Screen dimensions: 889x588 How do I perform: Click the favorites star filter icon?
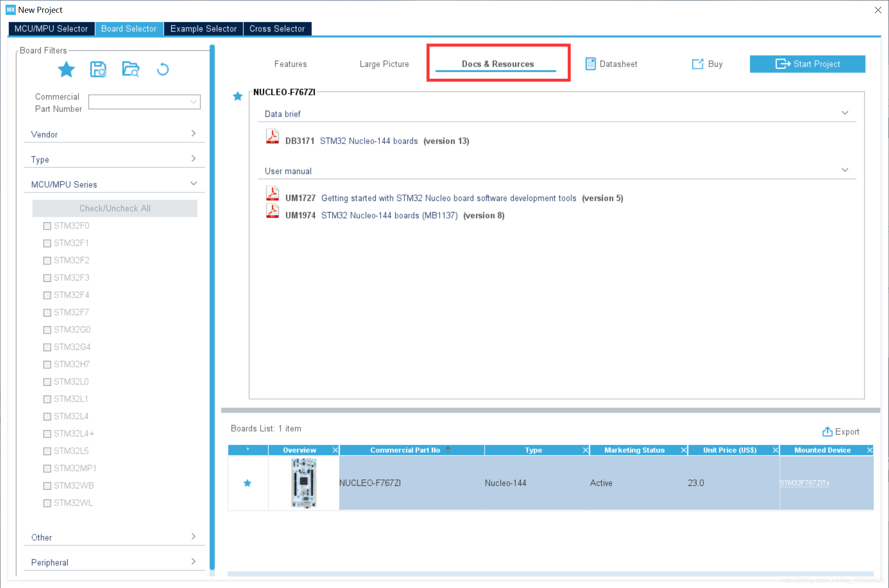[x=66, y=69]
